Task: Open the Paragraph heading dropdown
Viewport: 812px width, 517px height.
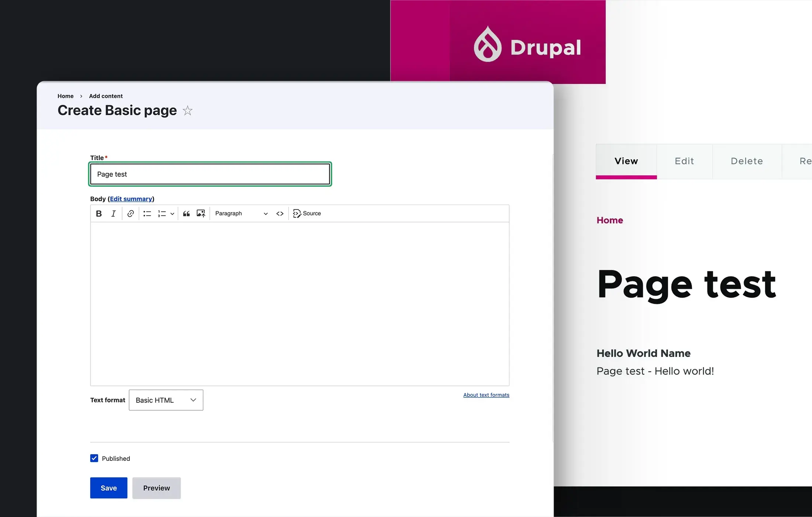Action: tap(241, 213)
